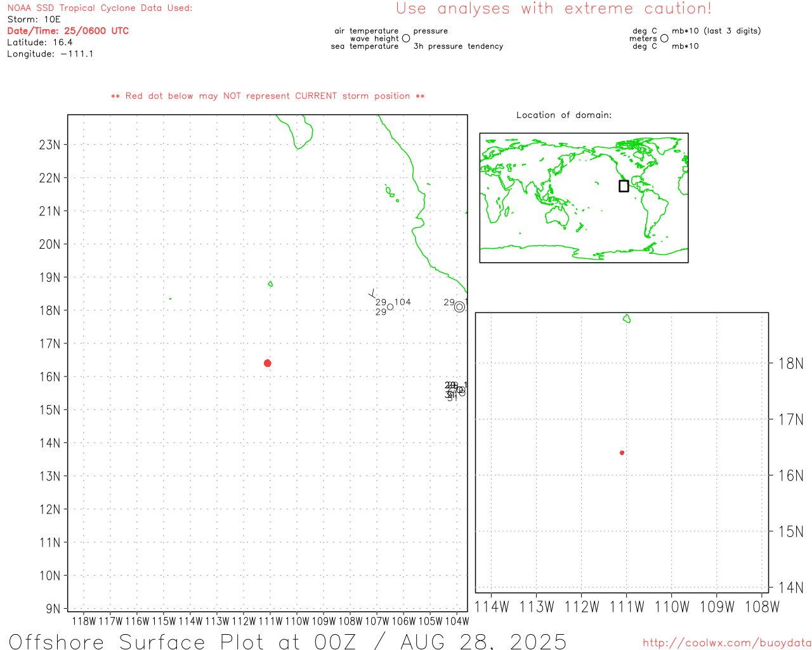812x650 pixels.
Task: Click the "Date/Time: 25/0600 UTC" text
Action: 68,31
